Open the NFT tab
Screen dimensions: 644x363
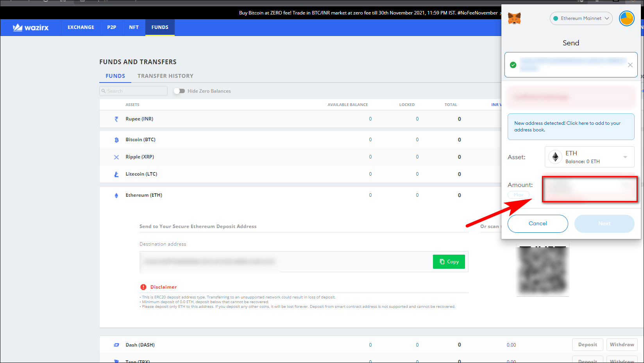[x=134, y=27]
